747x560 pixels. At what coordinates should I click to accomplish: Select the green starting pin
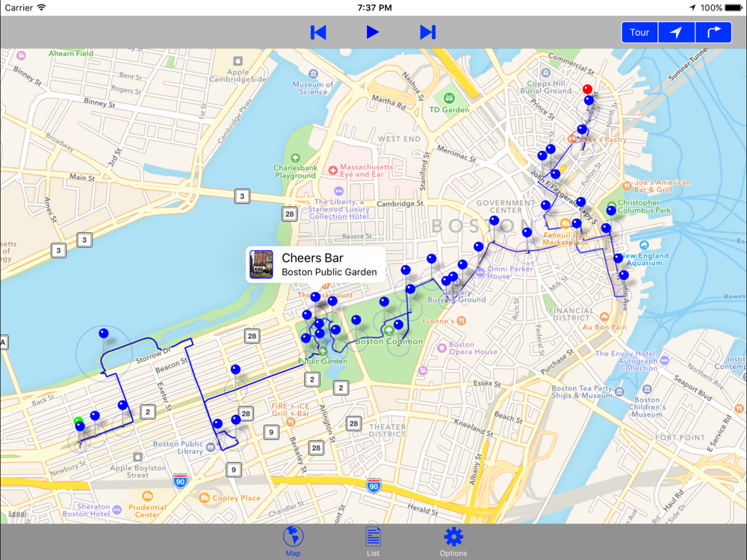point(78,421)
